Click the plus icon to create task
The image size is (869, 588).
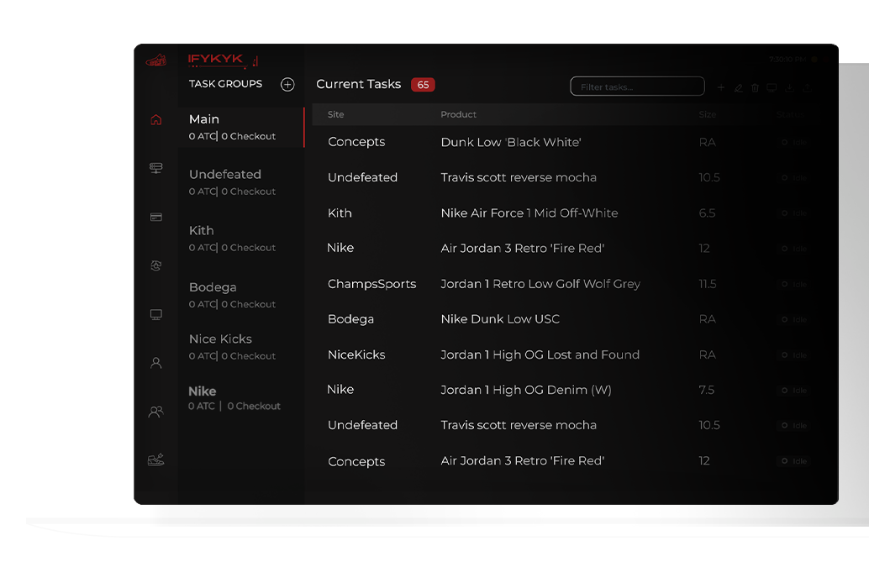pos(721,87)
